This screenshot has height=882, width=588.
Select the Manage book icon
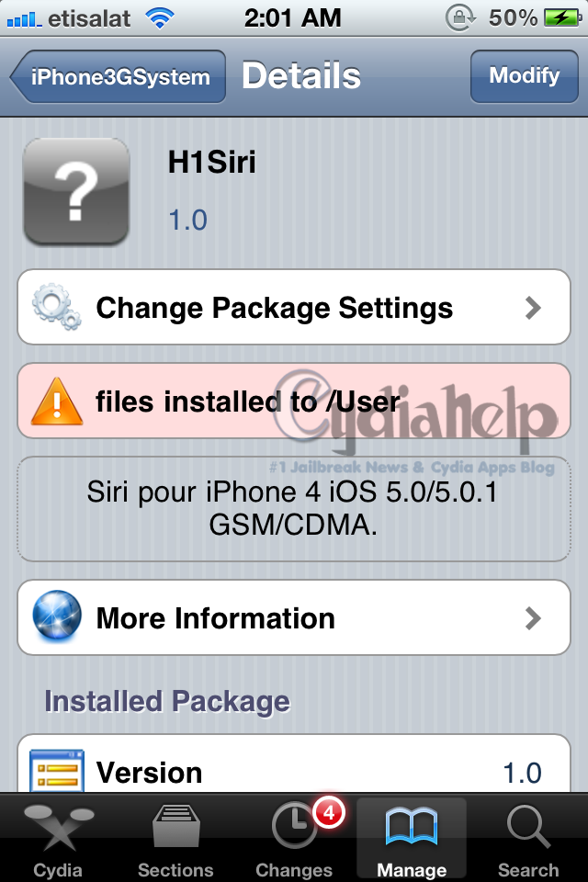tap(412, 827)
